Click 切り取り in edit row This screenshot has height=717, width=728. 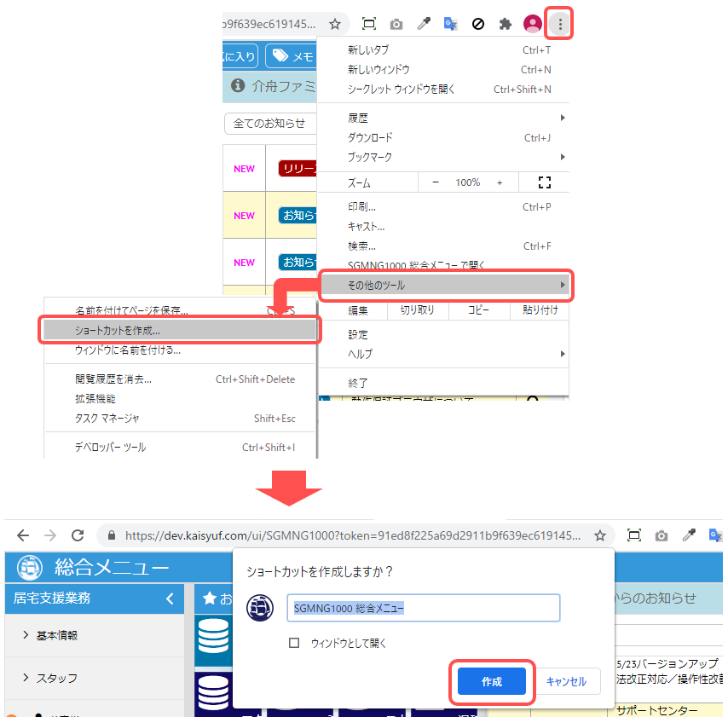[418, 309]
